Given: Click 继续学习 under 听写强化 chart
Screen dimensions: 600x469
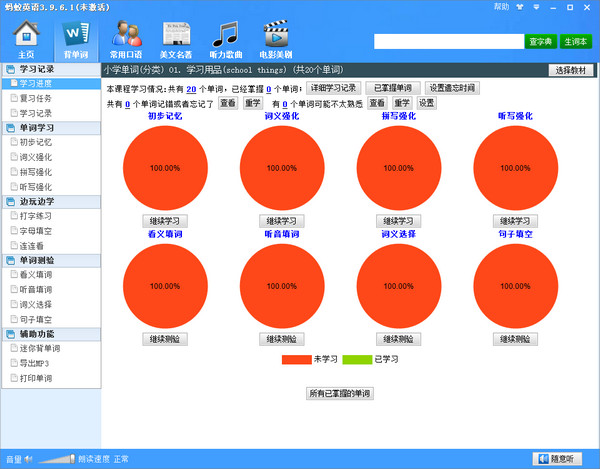Looking at the screenshot, I should point(515,221).
